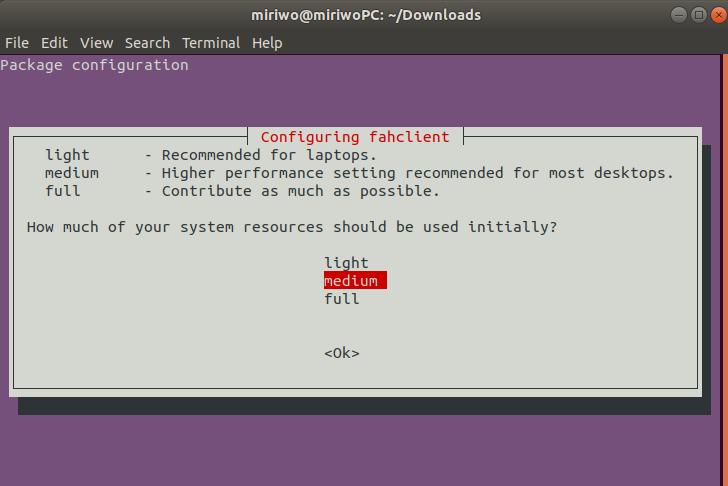Image resolution: width=728 pixels, height=486 pixels.
Task: Click the 'Package configuration' header text
Action: coord(94,65)
